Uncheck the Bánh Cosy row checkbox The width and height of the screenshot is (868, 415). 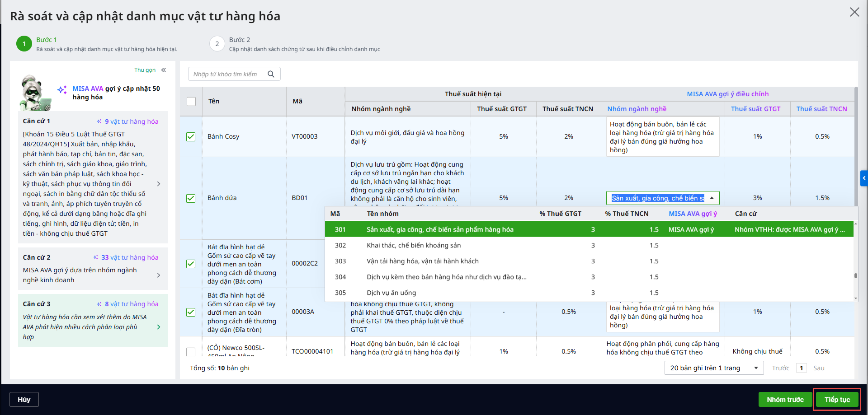pos(191,137)
